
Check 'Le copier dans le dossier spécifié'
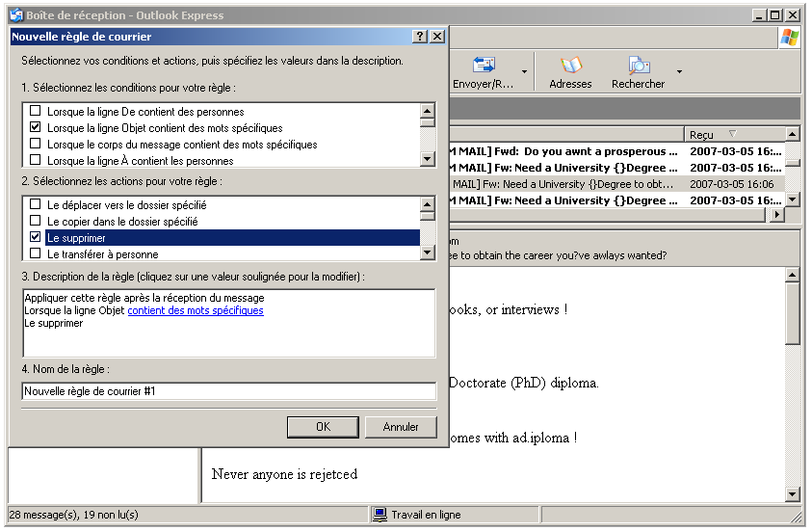[36, 221]
